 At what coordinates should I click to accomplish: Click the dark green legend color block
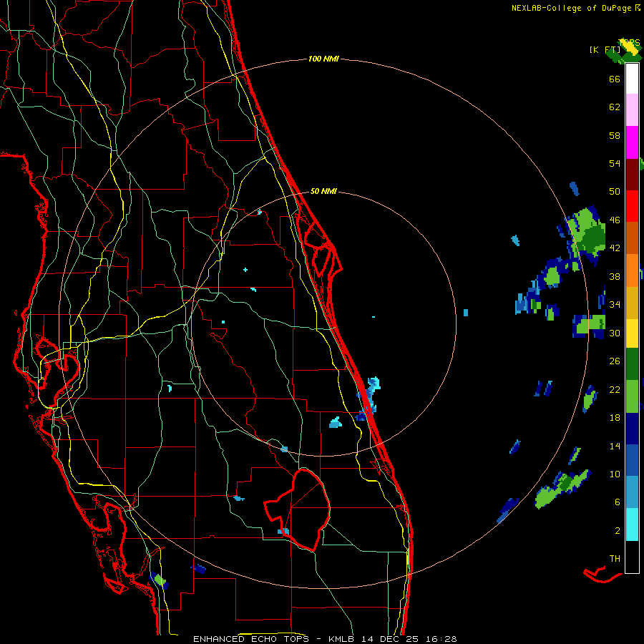(x=632, y=364)
